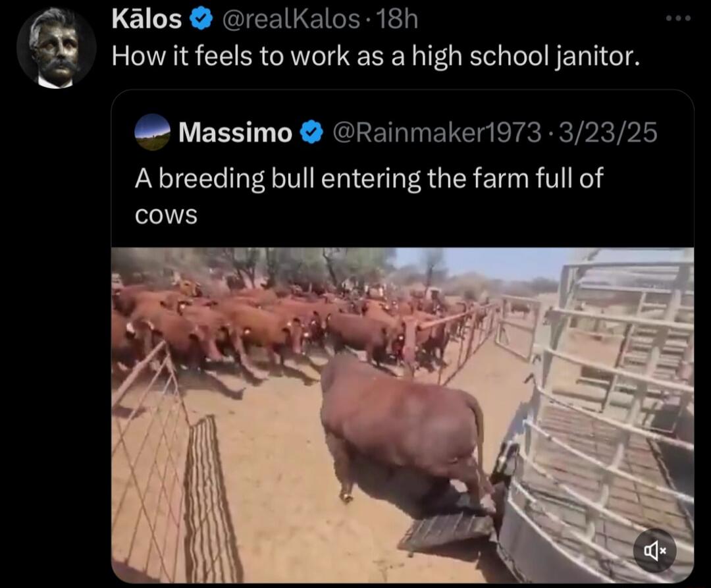The height and width of the screenshot is (588, 711).
Task: Open Massimo's round profile avatar
Action: point(152,132)
